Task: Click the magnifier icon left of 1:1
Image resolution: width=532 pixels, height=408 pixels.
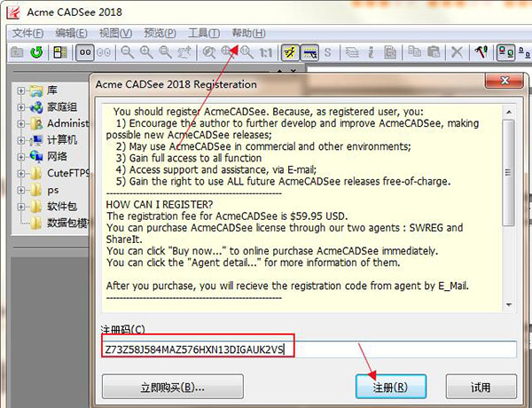Action: [246, 52]
